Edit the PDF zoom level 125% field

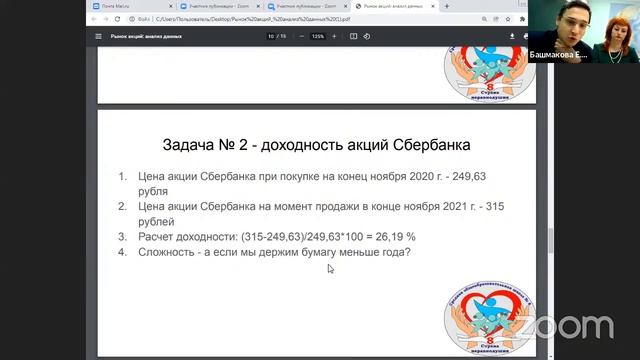click(x=318, y=36)
